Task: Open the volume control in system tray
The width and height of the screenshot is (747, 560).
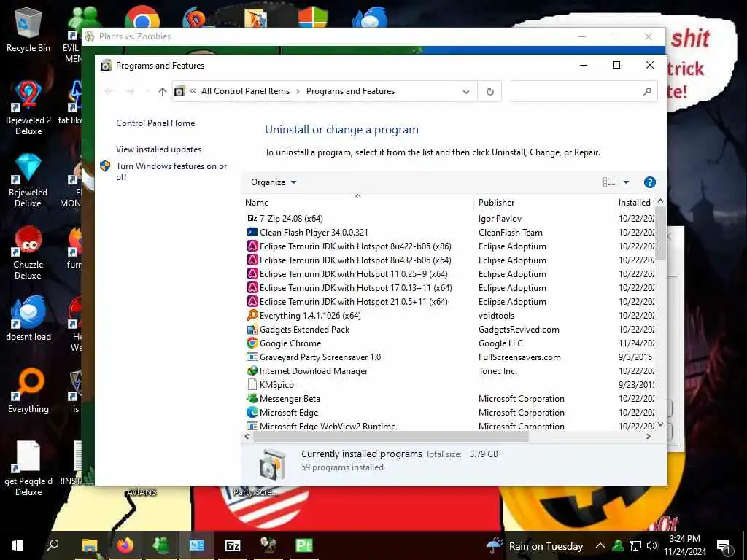Action: click(x=652, y=545)
